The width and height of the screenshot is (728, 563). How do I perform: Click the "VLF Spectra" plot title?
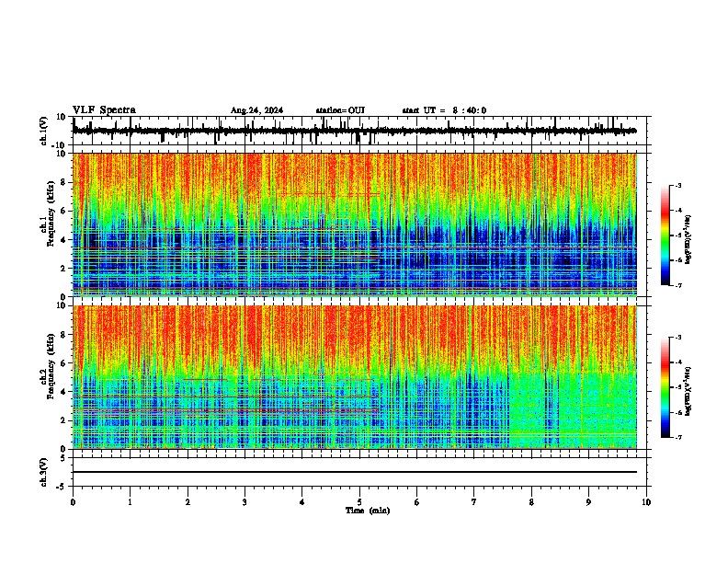point(104,110)
